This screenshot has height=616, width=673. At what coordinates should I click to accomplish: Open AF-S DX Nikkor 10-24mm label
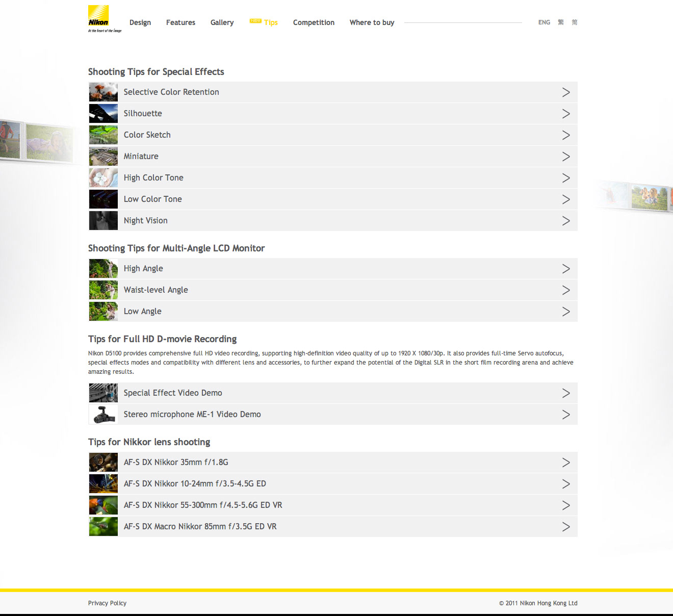tap(195, 484)
